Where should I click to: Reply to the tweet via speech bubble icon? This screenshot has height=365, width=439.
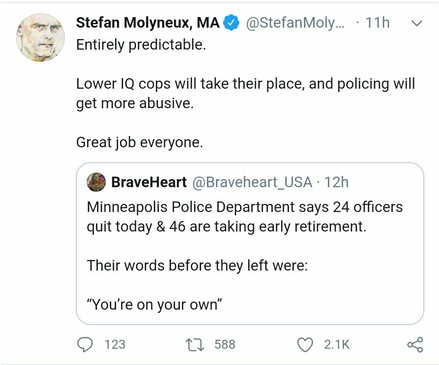point(85,344)
